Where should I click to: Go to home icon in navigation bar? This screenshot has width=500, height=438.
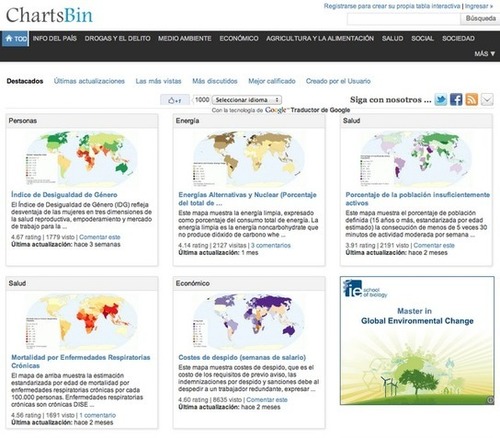point(15,39)
